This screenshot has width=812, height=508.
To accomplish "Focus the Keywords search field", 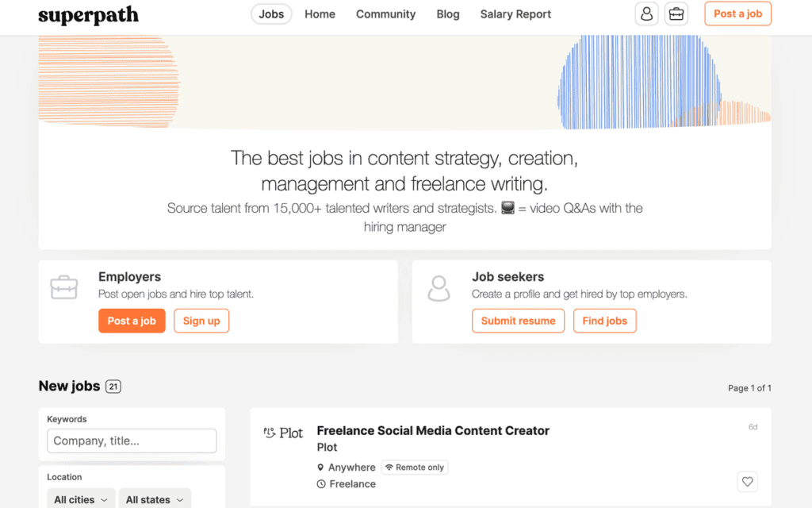I will 132,441.
